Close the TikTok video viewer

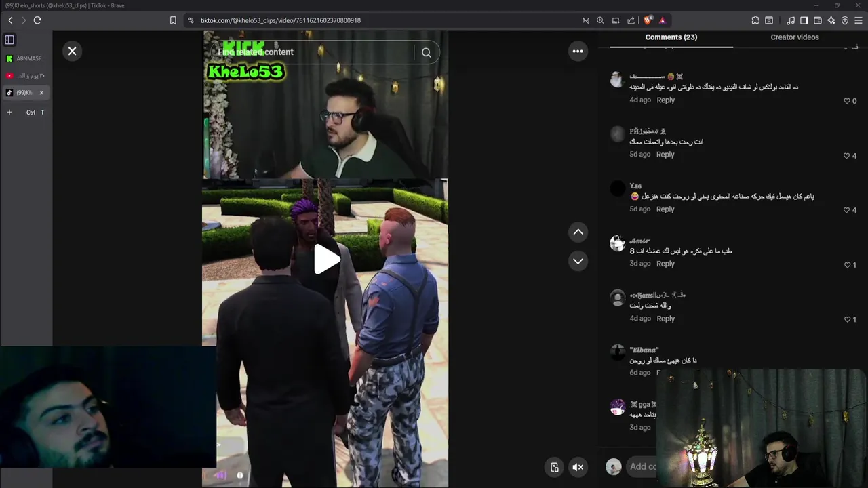click(72, 51)
